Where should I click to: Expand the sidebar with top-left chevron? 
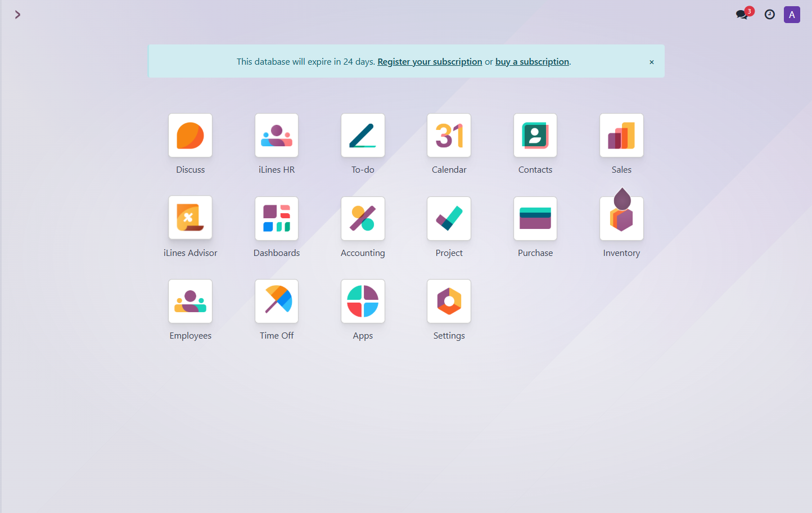click(x=17, y=15)
